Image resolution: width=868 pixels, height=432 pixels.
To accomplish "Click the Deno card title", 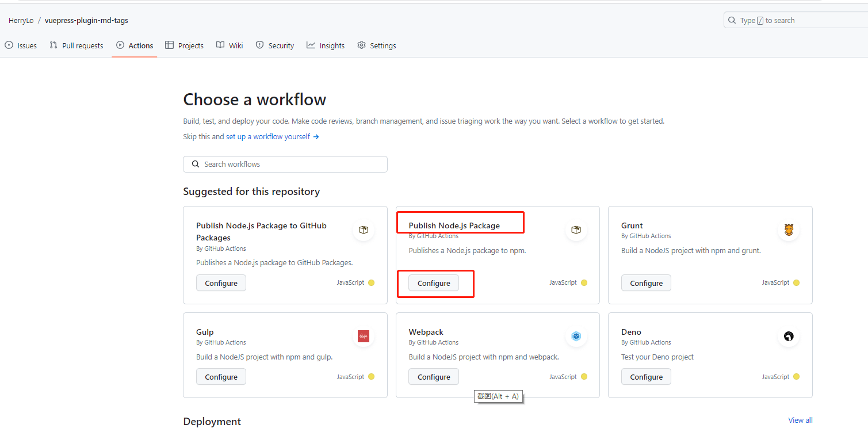I will point(631,332).
